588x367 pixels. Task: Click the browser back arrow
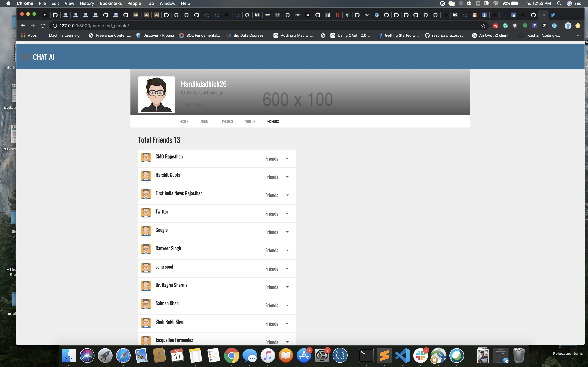[23, 26]
